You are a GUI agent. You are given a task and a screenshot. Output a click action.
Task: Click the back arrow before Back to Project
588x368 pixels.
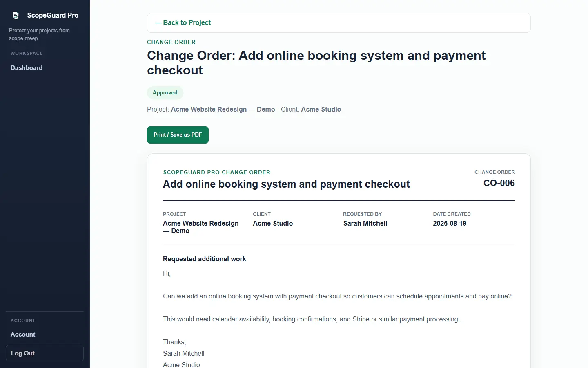[158, 23]
